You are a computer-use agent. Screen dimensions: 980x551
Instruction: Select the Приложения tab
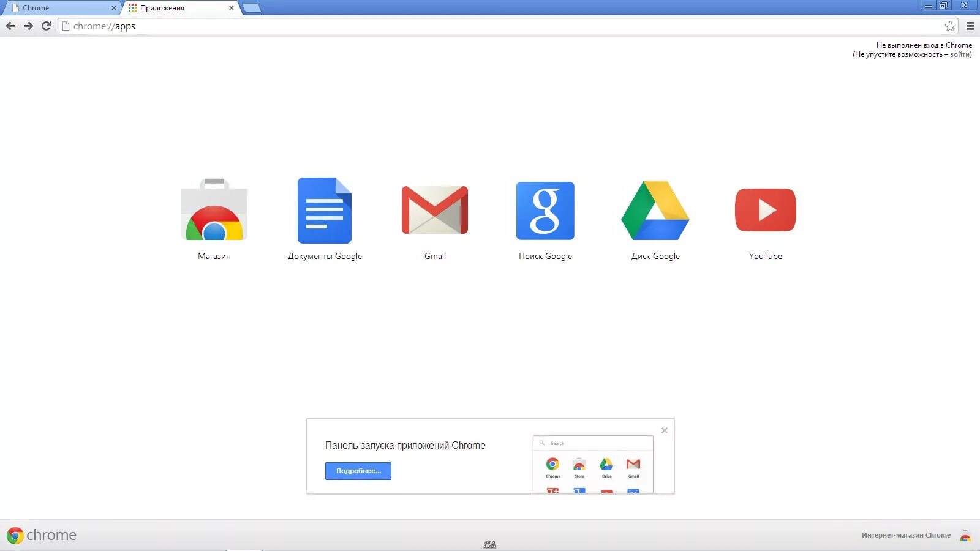[171, 8]
